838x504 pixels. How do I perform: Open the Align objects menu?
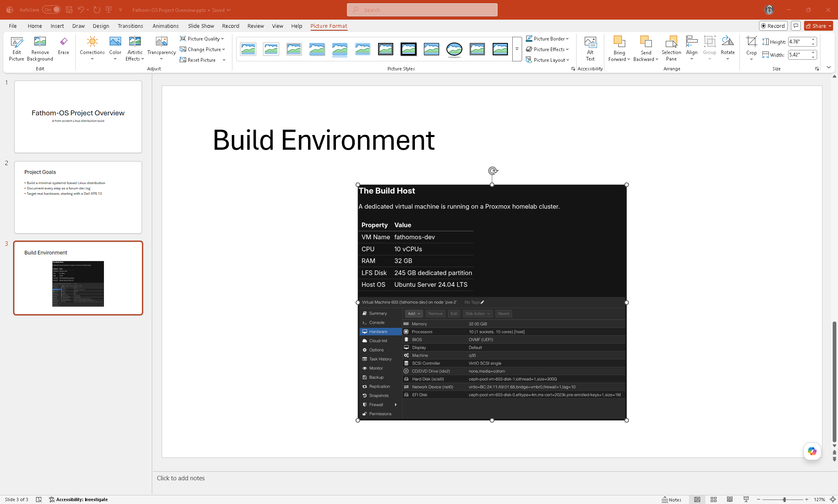click(x=692, y=49)
